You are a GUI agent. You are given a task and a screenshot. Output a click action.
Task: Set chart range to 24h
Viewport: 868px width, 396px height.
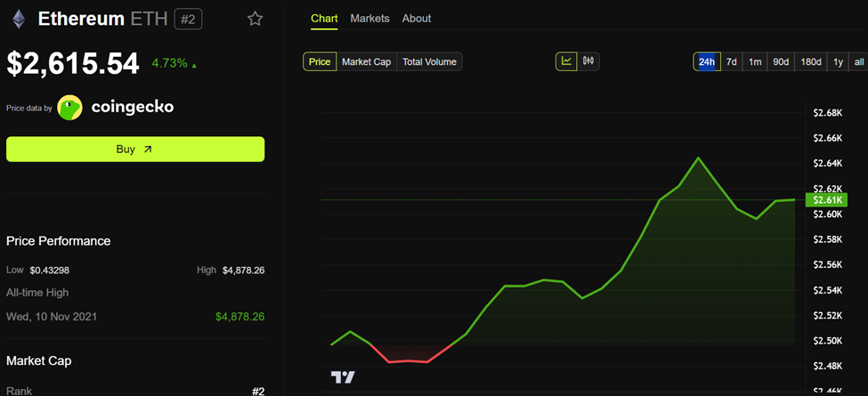pyautogui.click(x=706, y=62)
